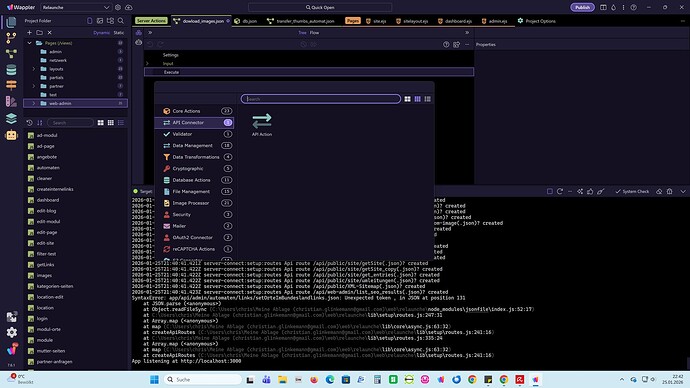Expand the Input step
Screen dimensions: 690x388
click(147, 63)
